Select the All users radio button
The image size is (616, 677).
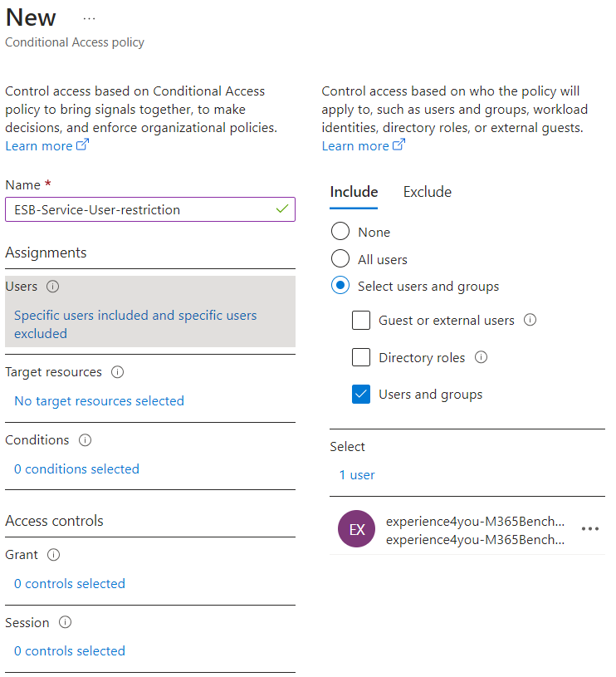click(340, 258)
